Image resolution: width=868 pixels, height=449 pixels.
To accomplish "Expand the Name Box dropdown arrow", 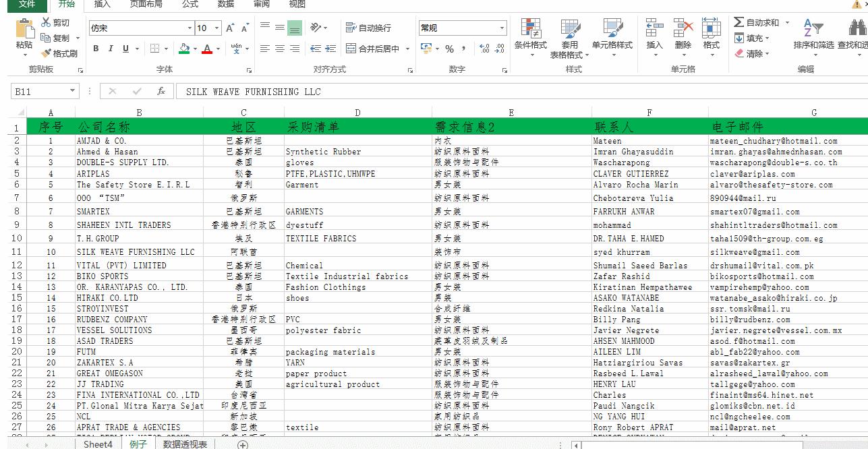I will [x=72, y=91].
